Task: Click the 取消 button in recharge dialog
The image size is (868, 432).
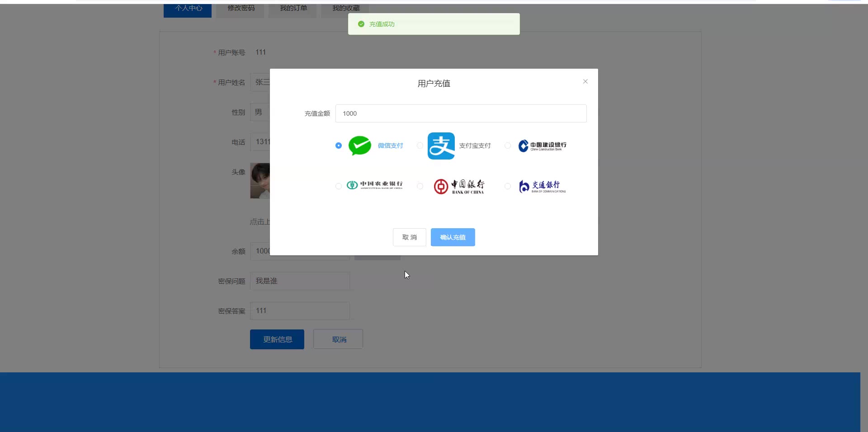Action: coord(410,237)
